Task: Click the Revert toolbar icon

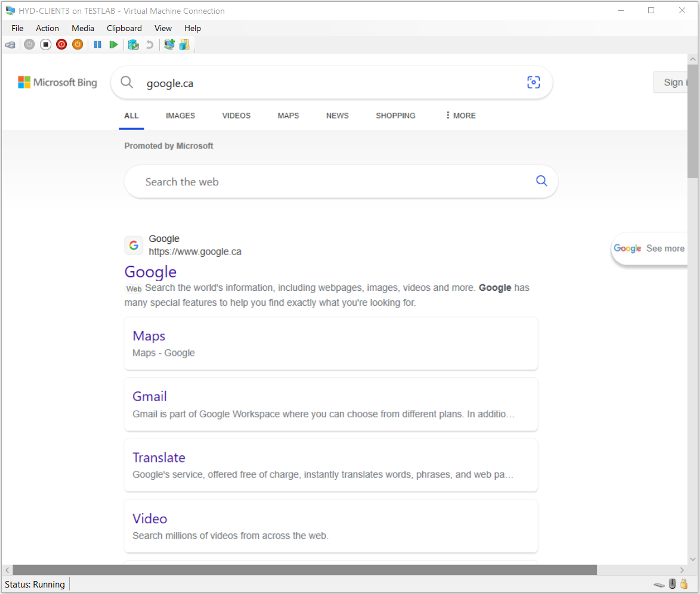Action: [150, 44]
